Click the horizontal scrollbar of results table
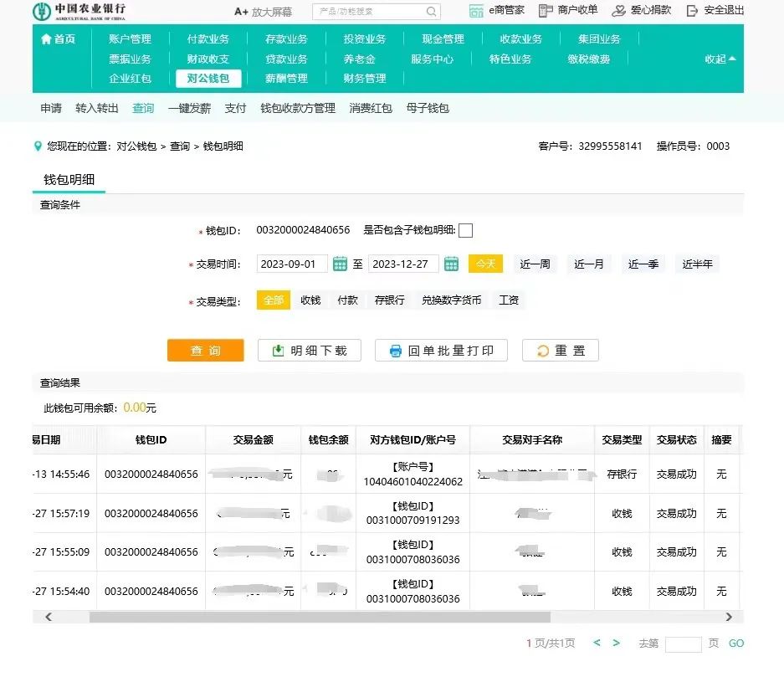The image size is (784, 677). [318, 617]
